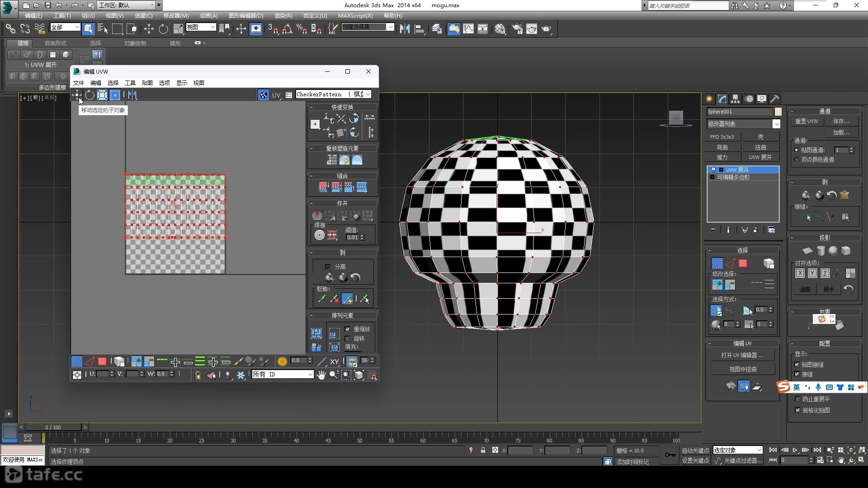Click the Mirror icon in Edit UVW toolbar
The height and width of the screenshot is (488, 868).
132,95
